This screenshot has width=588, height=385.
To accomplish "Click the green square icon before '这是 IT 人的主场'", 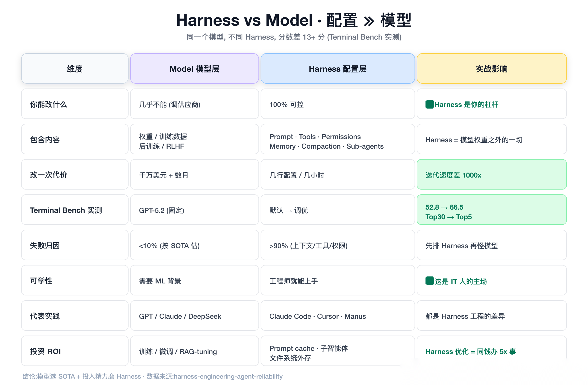I will [x=430, y=281].
